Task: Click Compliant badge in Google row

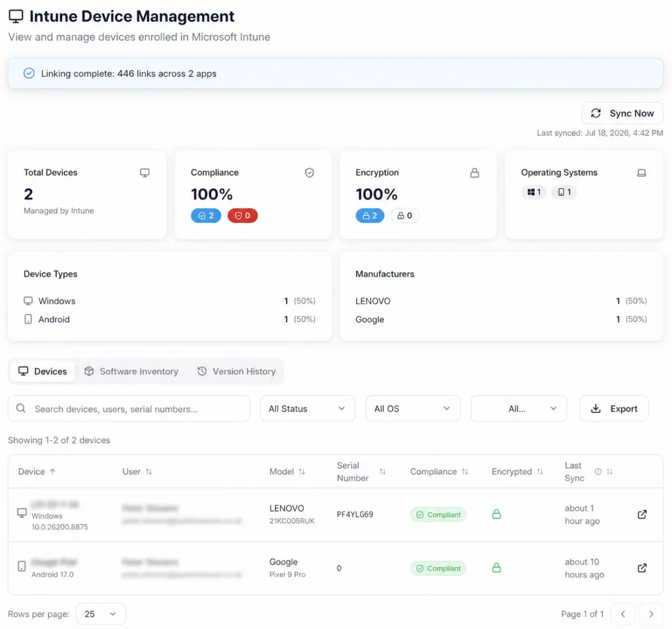Action: 438,568
